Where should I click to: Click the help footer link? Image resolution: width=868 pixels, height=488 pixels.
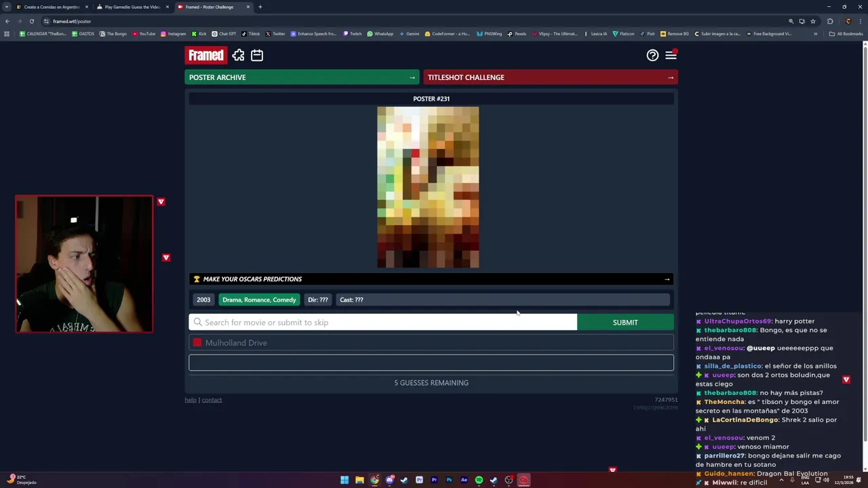pyautogui.click(x=191, y=400)
